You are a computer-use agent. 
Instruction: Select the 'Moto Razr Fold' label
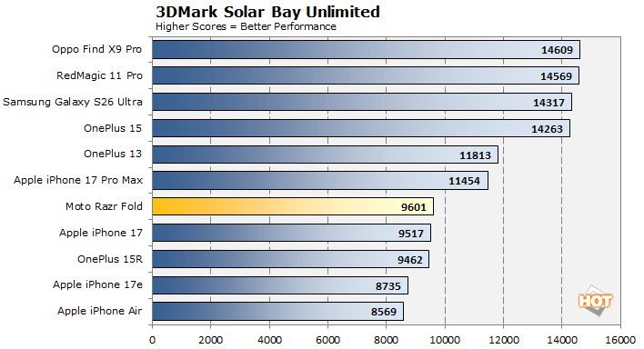pos(105,206)
